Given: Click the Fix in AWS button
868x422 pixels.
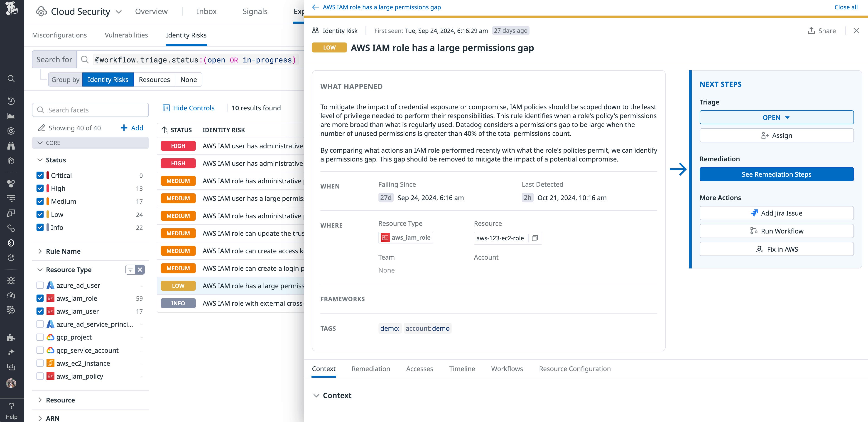Looking at the screenshot, I should click(776, 249).
